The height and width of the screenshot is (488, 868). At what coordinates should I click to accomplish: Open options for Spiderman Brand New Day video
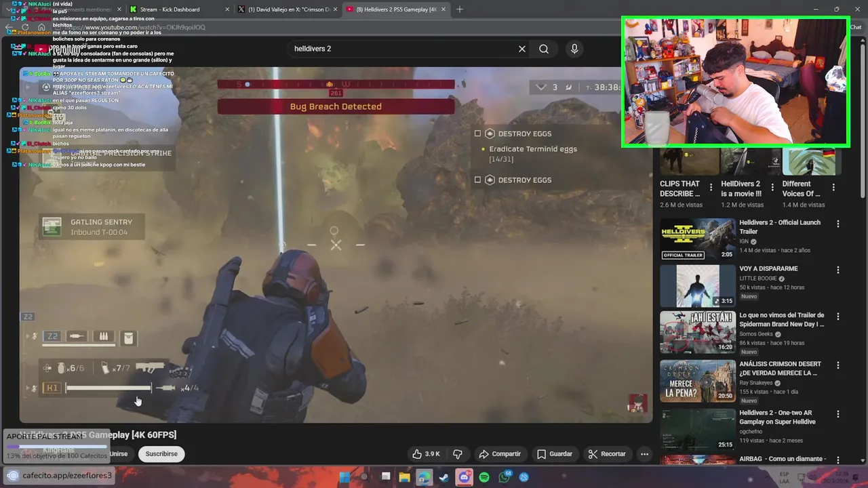(x=838, y=317)
